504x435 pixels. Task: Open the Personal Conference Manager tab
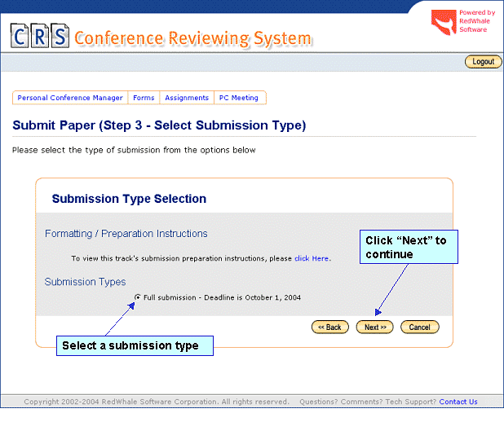pos(70,98)
